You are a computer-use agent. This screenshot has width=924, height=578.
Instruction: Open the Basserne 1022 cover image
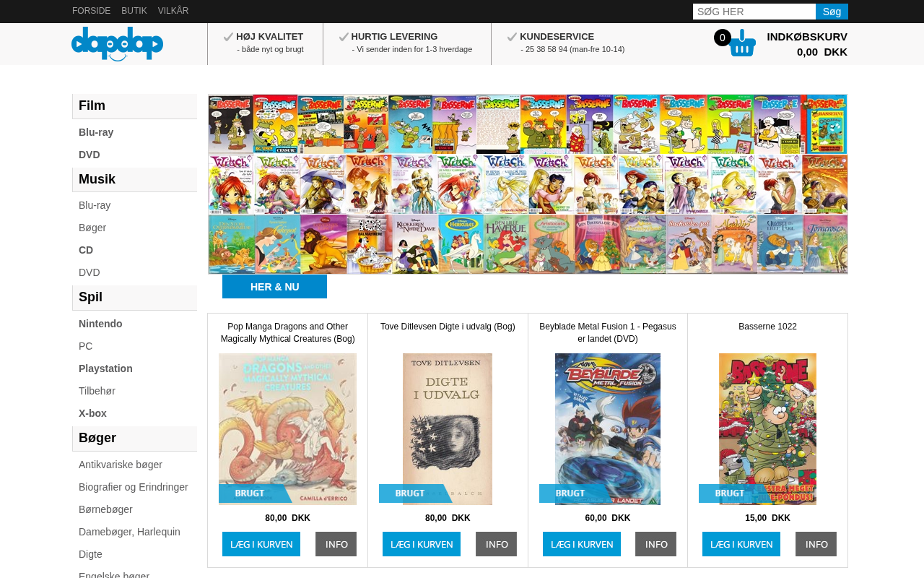[767, 429]
